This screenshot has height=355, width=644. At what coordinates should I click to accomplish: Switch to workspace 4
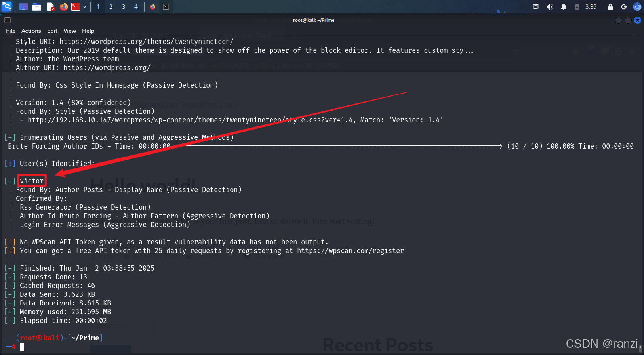pyautogui.click(x=136, y=7)
